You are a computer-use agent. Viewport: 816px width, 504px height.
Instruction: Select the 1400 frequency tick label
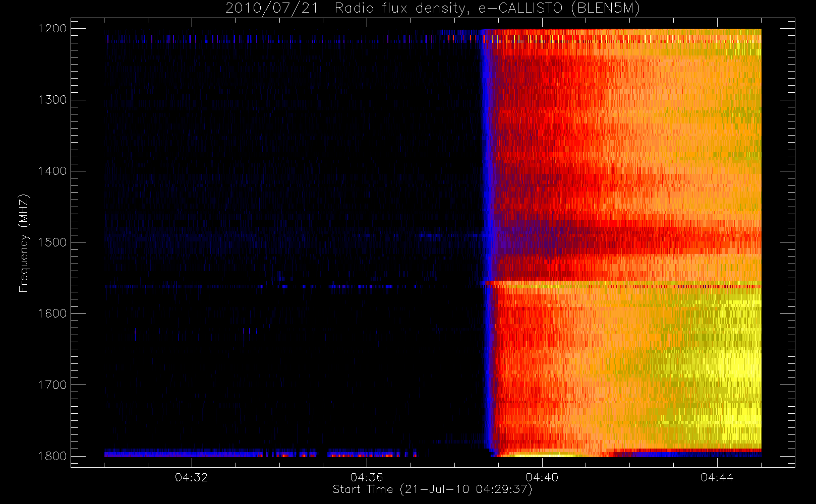(x=52, y=171)
